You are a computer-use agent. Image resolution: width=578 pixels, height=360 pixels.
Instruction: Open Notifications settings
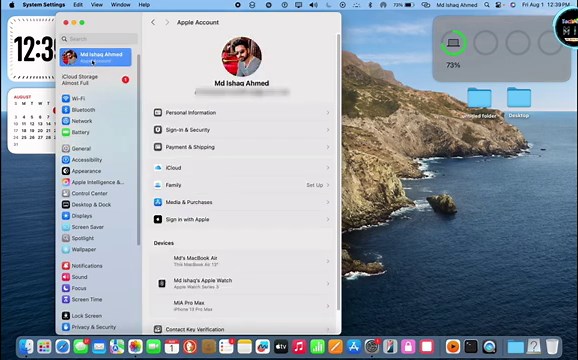[x=82, y=266]
